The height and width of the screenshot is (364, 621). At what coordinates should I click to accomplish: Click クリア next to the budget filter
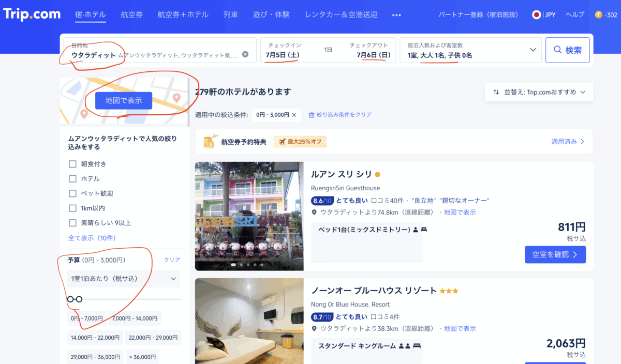[x=172, y=260]
